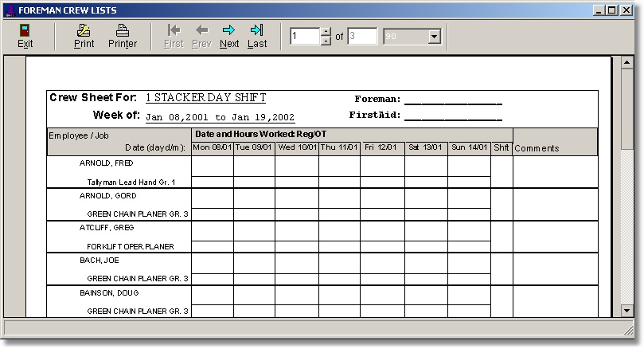The height and width of the screenshot is (349, 644).
Task: Click the current page number field
Action: point(304,37)
